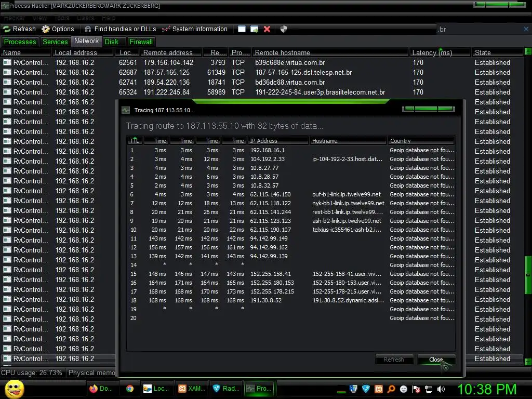Switch to XAMPP taskbar button
The image size is (532, 399).
coord(191,389)
